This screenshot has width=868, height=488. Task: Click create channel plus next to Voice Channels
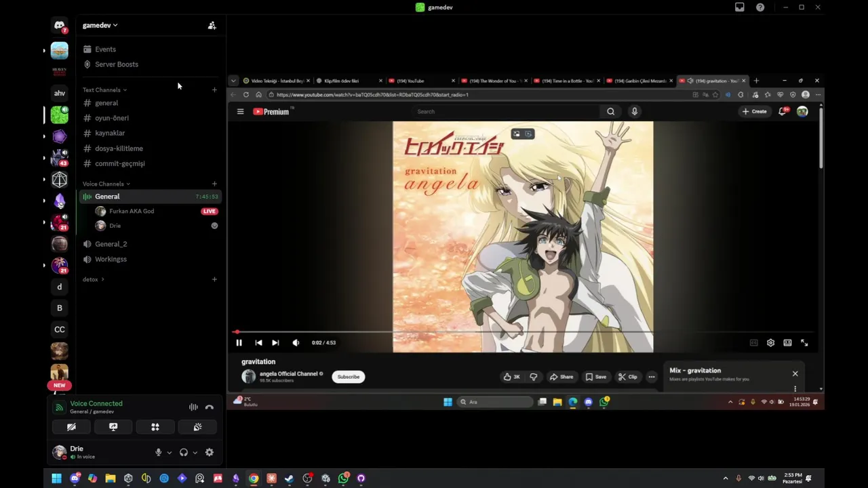[x=214, y=184]
